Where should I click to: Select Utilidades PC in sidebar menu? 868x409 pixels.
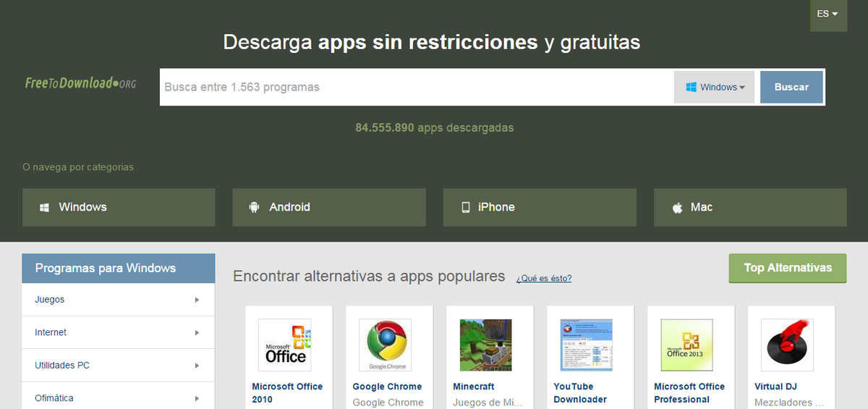[119, 366]
